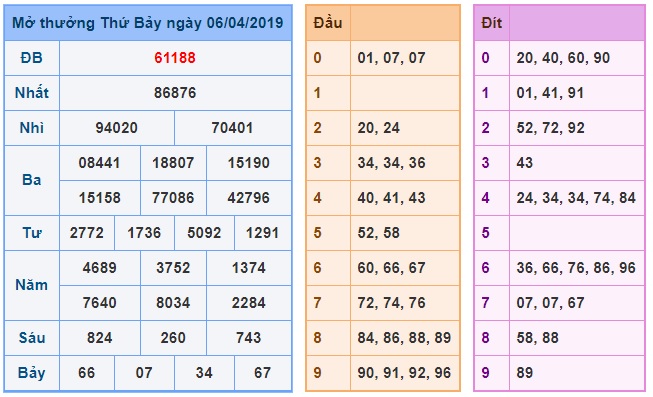The width and height of the screenshot is (653, 397).
Task: Select the Ba prize number 08441
Action: point(100,163)
